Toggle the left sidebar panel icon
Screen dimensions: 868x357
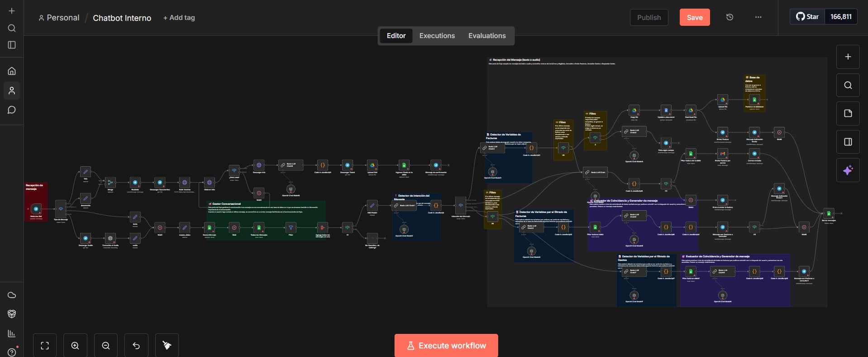click(x=12, y=45)
